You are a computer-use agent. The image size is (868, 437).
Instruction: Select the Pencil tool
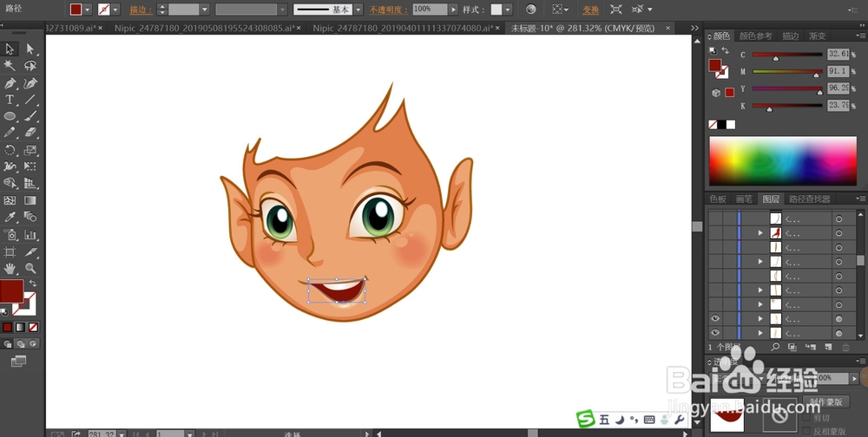[x=10, y=133]
